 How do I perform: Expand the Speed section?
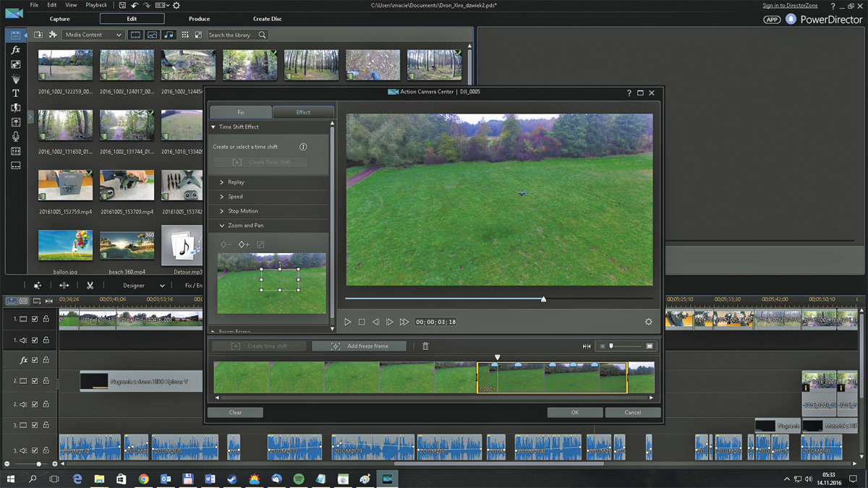click(x=235, y=197)
